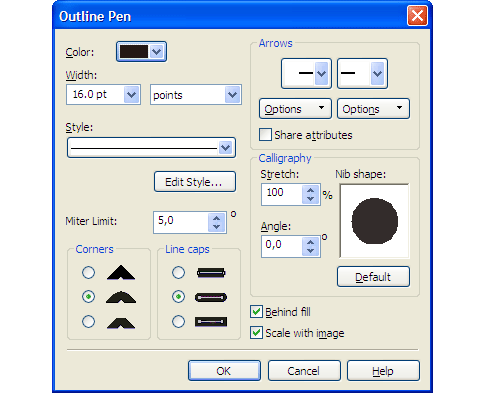
Task: Click the beveled corner shape icon
Action: [121, 323]
